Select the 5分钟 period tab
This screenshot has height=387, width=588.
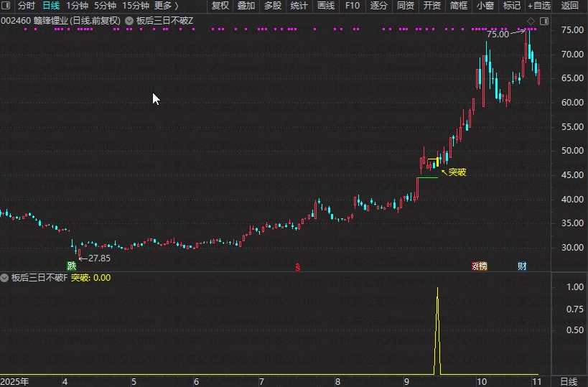(x=106, y=6)
